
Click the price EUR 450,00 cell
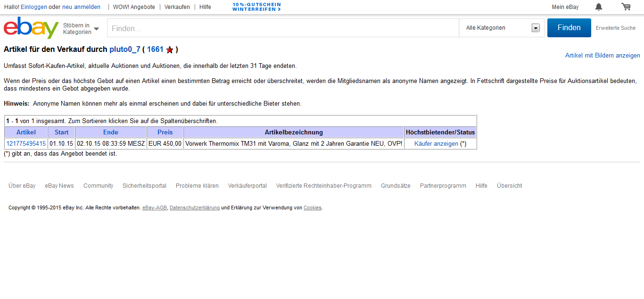(165, 144)
